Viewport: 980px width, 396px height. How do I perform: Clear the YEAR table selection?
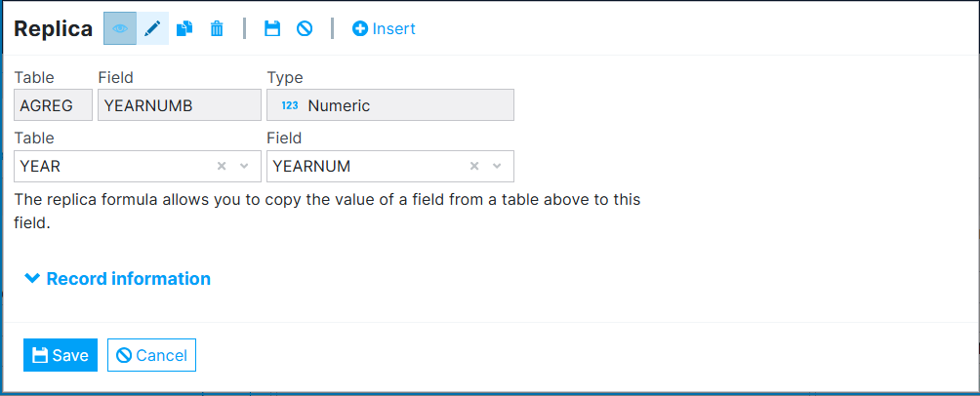222,166
